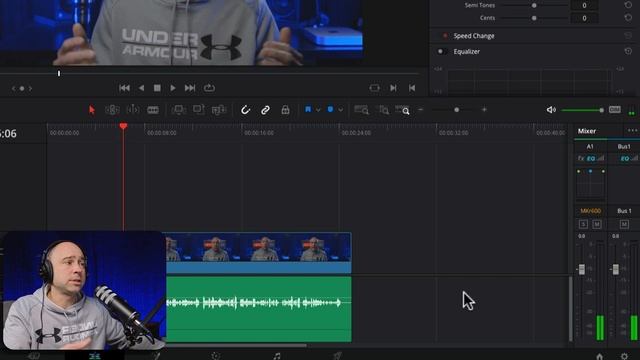Select the Blade edit tool
640x360 pixels.
tap(153, 110)
